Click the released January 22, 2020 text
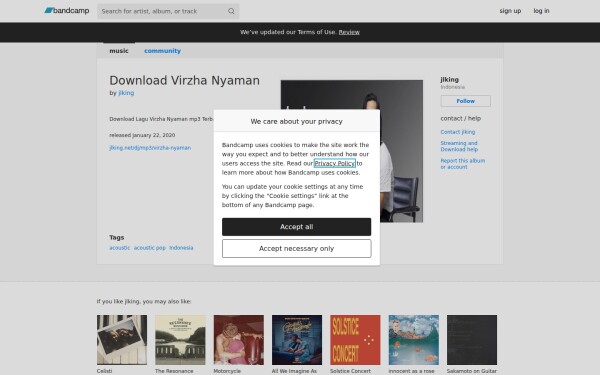This screenshot has height=375, width=600. click(142, 135)
